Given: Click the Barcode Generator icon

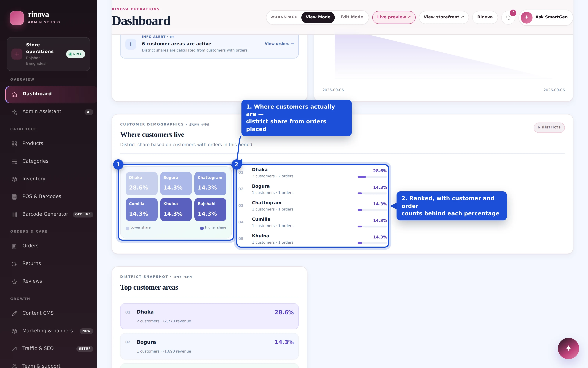Looking at the screenshot, I should [14, 214].
